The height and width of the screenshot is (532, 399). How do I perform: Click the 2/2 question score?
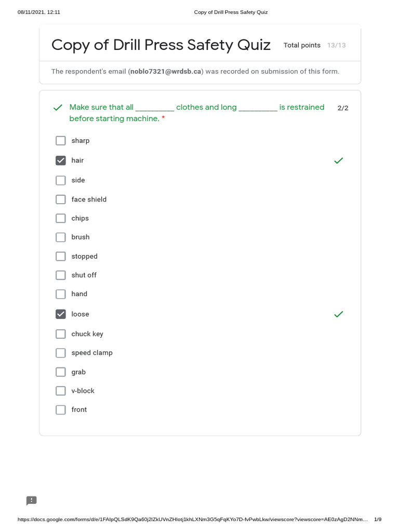(x=343, y=108)
